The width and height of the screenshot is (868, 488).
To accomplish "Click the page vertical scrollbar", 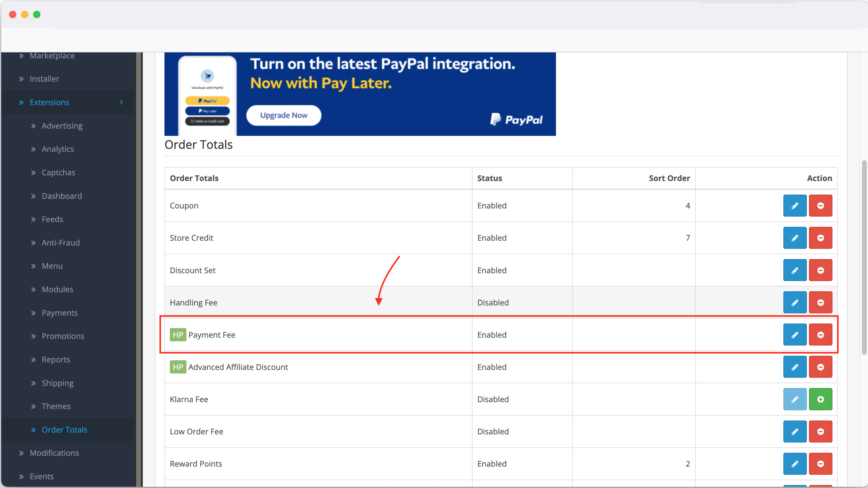I will [863, 258].
